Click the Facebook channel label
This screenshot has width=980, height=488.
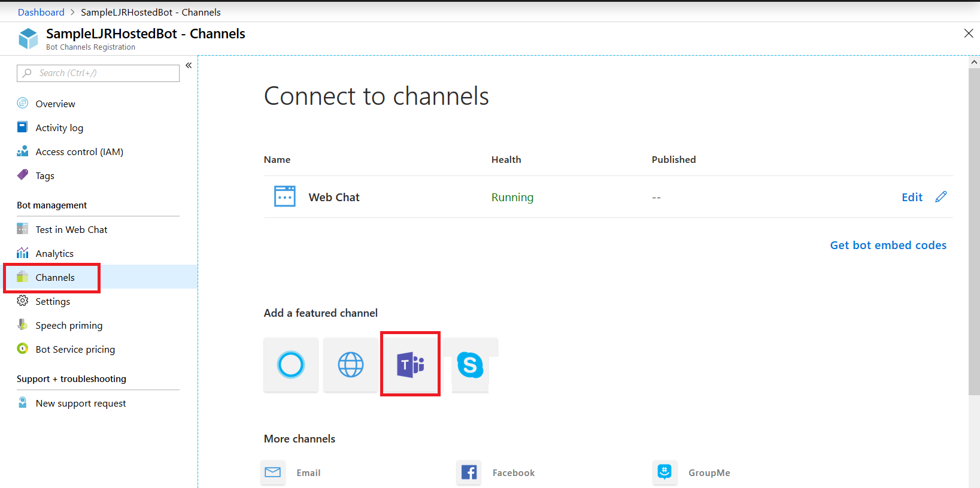514,472
